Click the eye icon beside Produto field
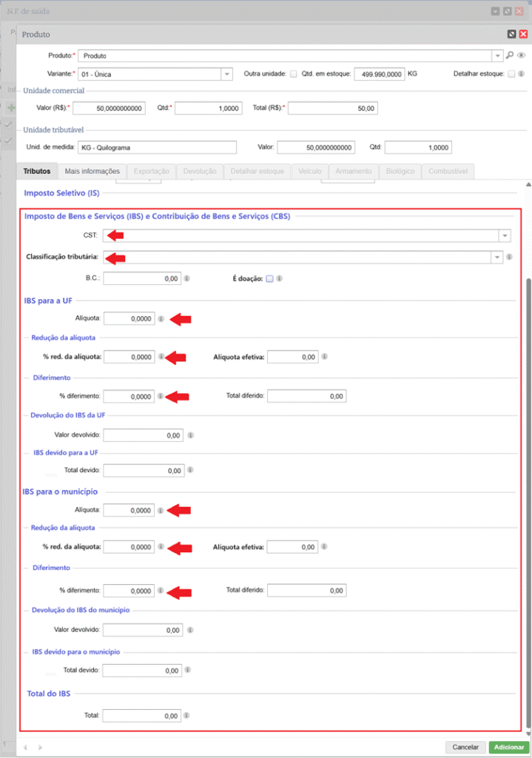The image size is (532, 758). point(521,56)
